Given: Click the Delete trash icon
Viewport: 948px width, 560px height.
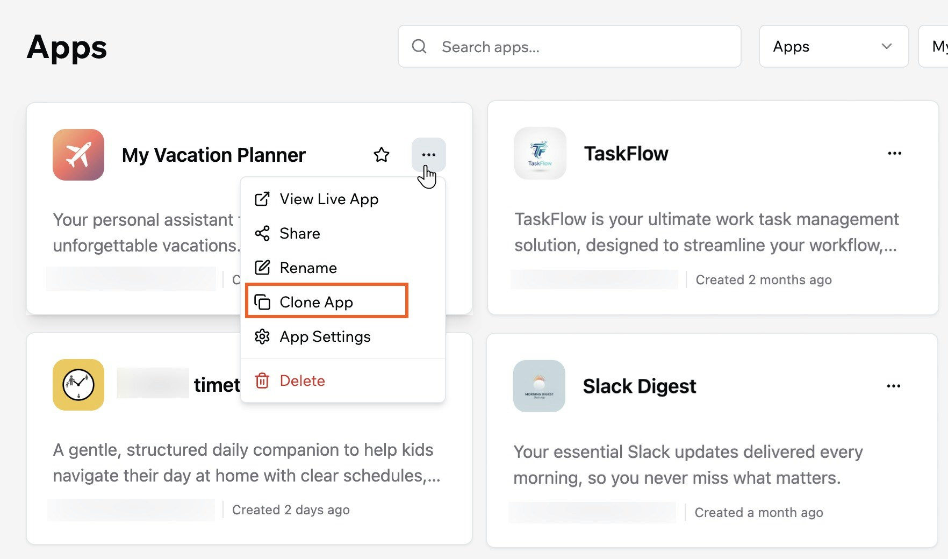Looking at the screenshot, I should tap(262, 380).
